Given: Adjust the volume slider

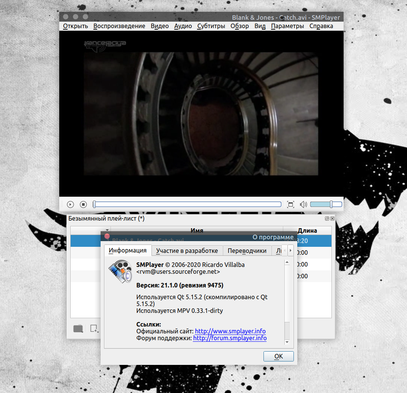Looking at the screenshot, I should (x=326, y=204).
